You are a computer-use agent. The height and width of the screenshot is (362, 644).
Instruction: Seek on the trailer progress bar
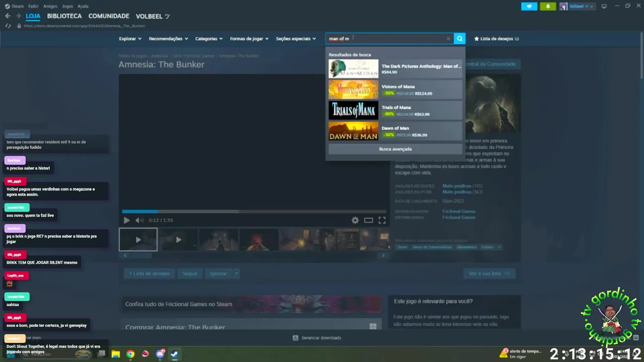tap(254, 212)
